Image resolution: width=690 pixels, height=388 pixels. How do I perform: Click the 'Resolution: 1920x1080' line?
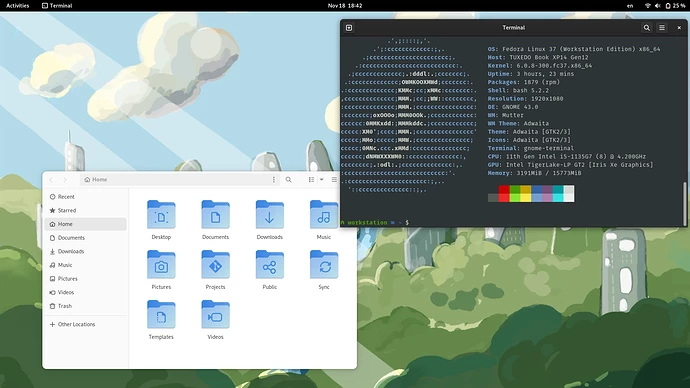pyautogui.click(x=525, y=99)
